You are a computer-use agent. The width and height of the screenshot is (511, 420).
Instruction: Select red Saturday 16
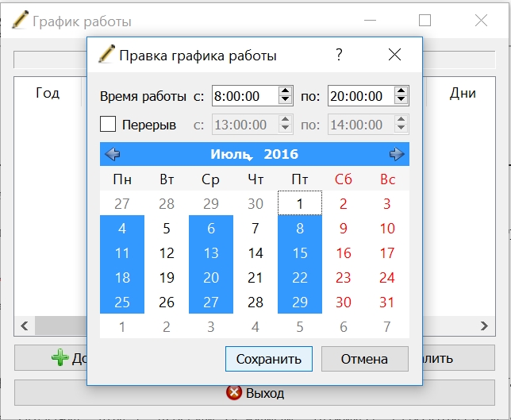pyautogui.click(x=344, y=252)
